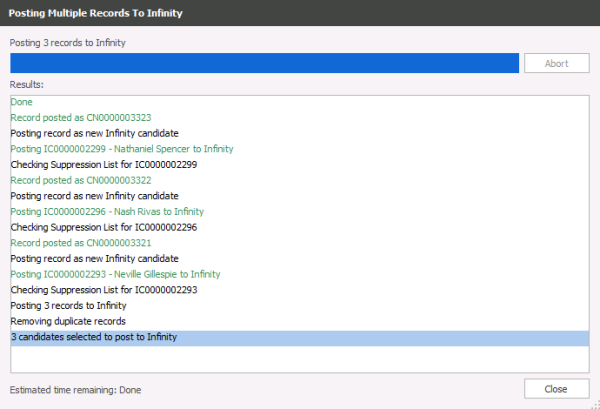Click the blue posting progress bar

point(264,63)
